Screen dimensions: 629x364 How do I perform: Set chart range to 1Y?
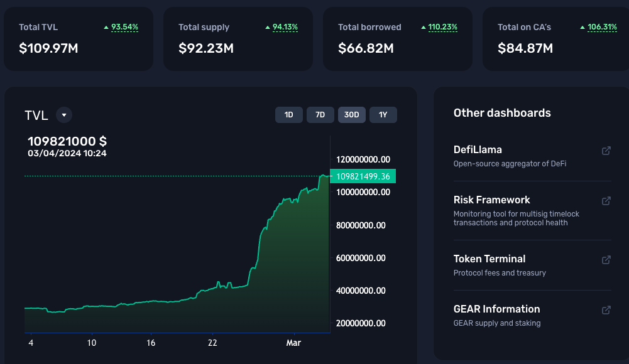tap(383, 115)
